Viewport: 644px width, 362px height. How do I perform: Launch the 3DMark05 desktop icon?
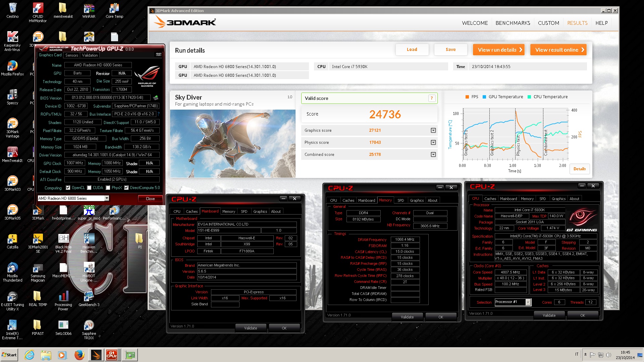[12, 212]
